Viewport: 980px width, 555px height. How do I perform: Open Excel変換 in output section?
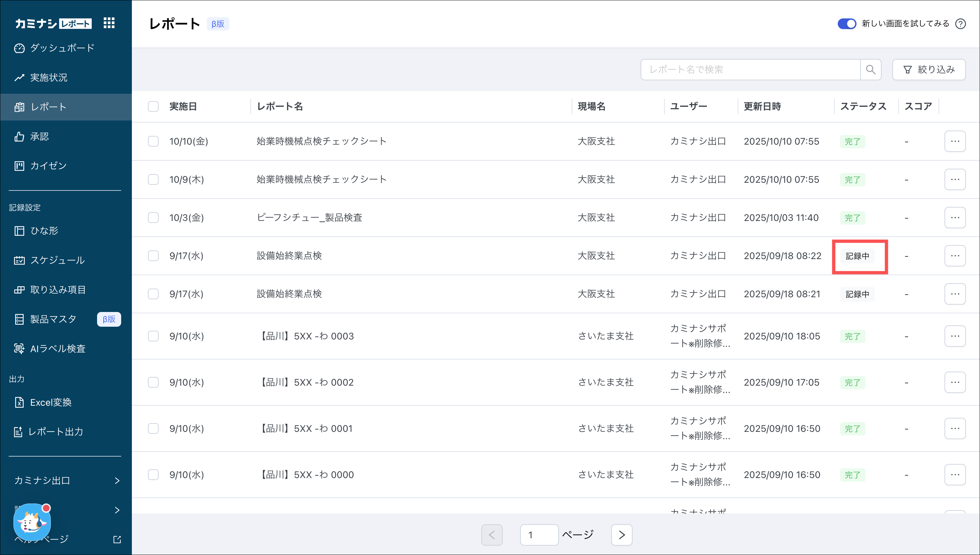tap(51, 402)
